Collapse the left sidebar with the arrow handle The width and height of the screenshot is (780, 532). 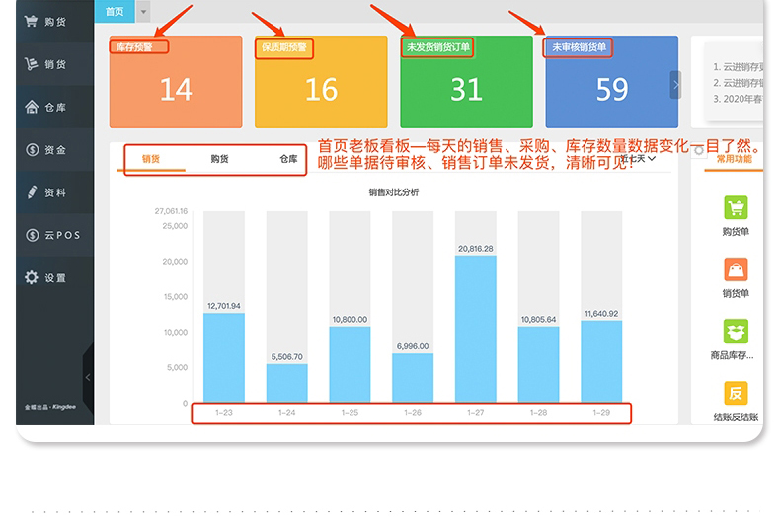pos(88,377)
